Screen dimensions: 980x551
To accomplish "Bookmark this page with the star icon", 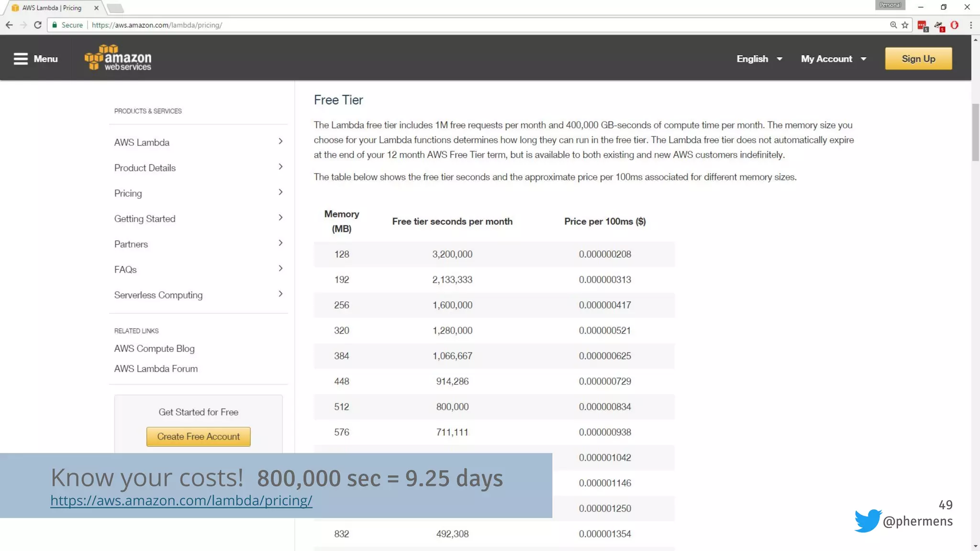I will [x=905, y=25].
